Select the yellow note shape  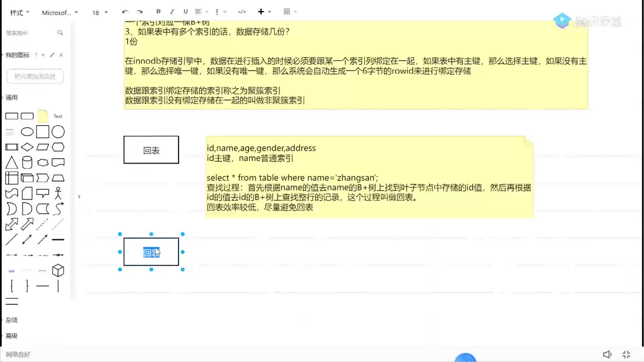click(43, 116)
